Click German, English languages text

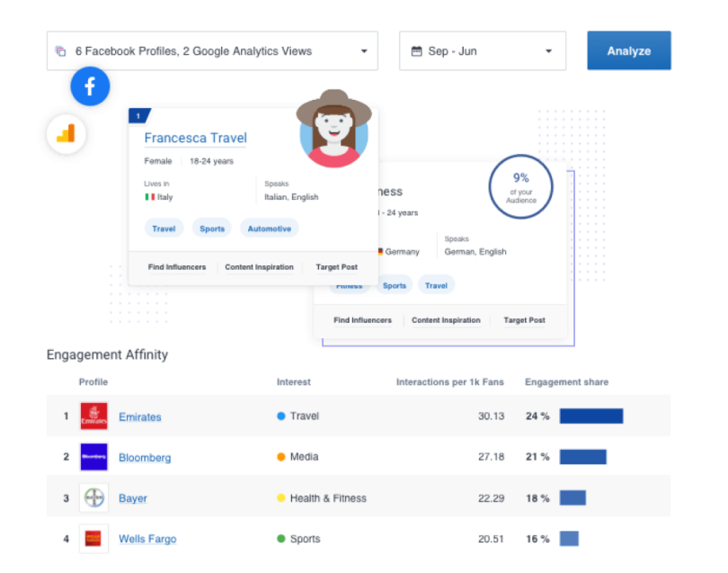pos(475,251)
